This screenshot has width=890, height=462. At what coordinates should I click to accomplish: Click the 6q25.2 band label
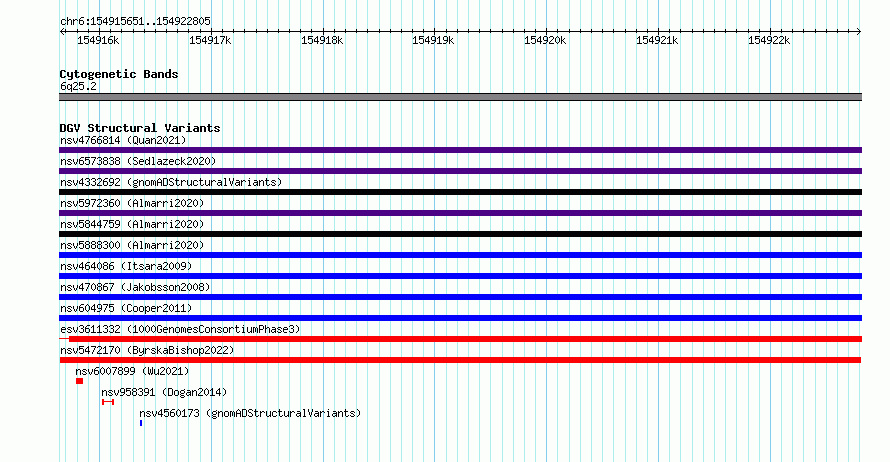(x=78, y=86)
